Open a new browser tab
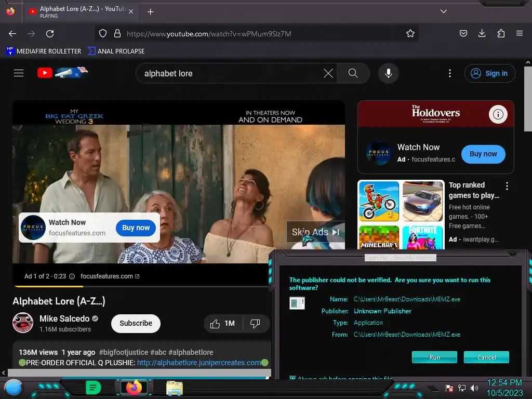532x399 pixels. coord(150,12)
